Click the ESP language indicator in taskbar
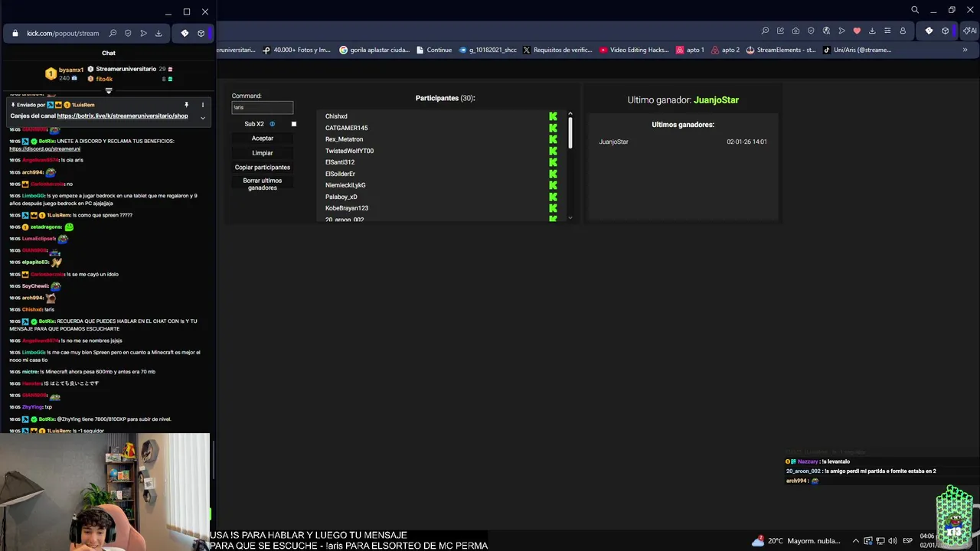 point(908,541)
